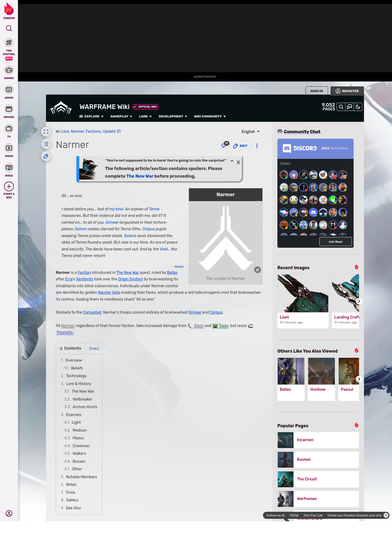Screen dimensions: 392x545
Task: Close the spoiler warning banner
Action: [238, 162]
